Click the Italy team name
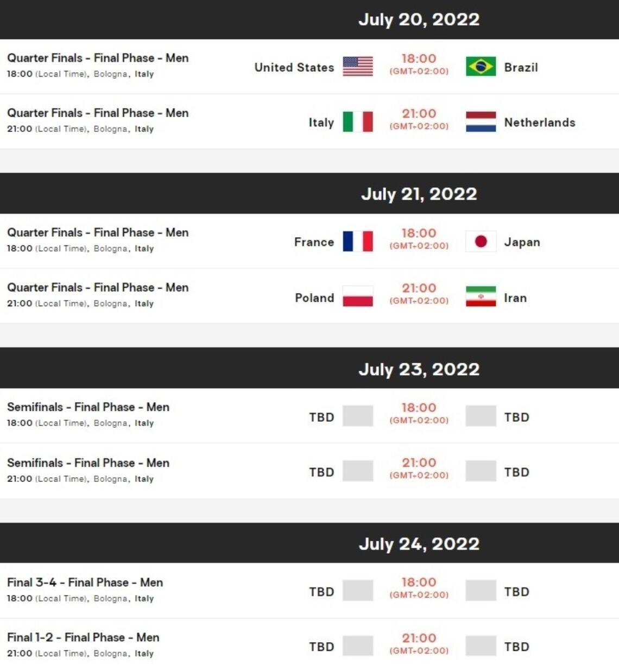Image resolution: width=619 pixels, height=672 pixels. [321, 123]
